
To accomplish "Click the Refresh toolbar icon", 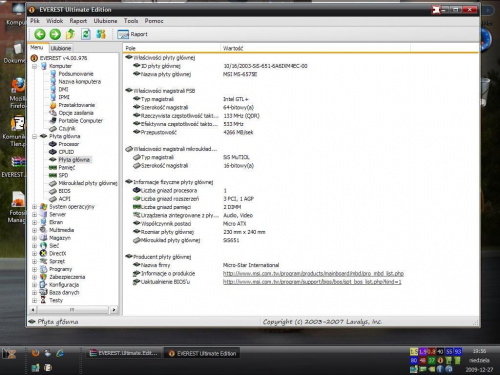I will point(86,34).
